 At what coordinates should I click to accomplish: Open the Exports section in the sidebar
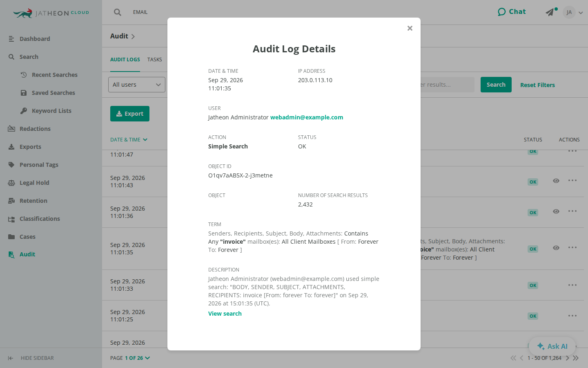(x=30, y=147)
